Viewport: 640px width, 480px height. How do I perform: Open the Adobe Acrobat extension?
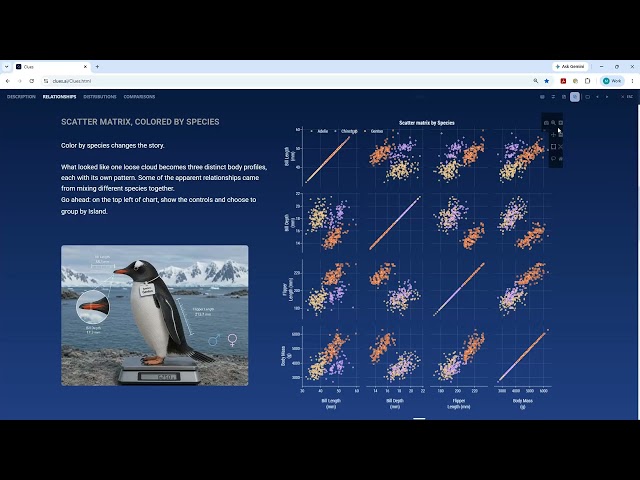pos(563,81)
